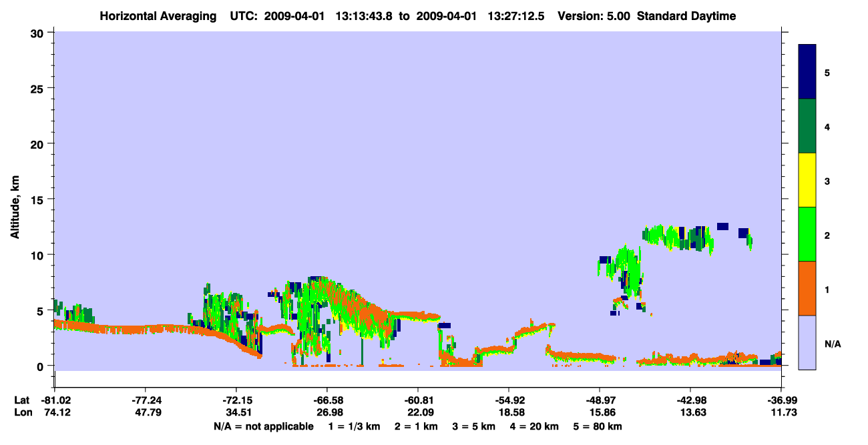
Task: Click the "N/A = not applicable" legend text
Action: [x=263, y=426]
